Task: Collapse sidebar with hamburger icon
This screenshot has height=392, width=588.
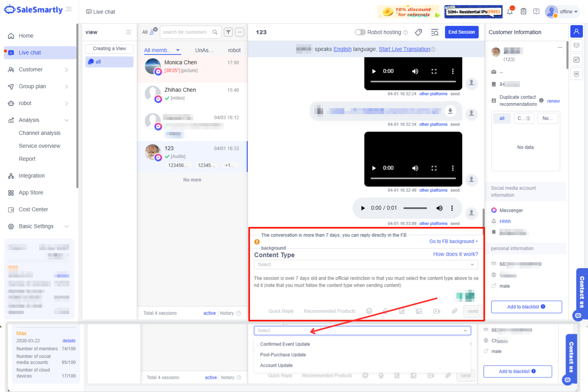Action: [x=69, y=9]
